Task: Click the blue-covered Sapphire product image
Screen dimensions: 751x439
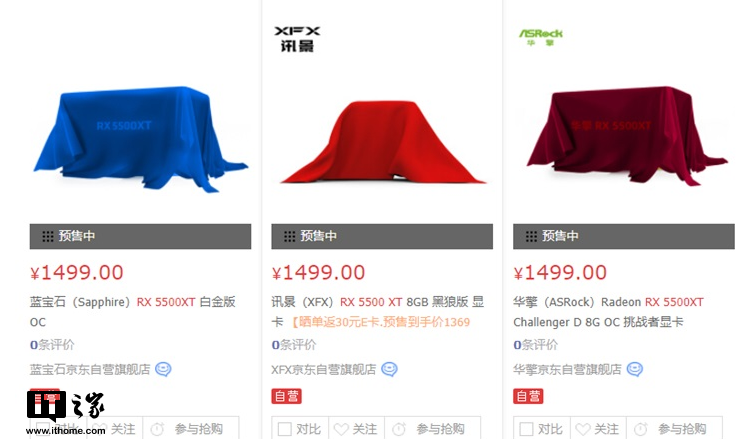Action: pos(140,139)
